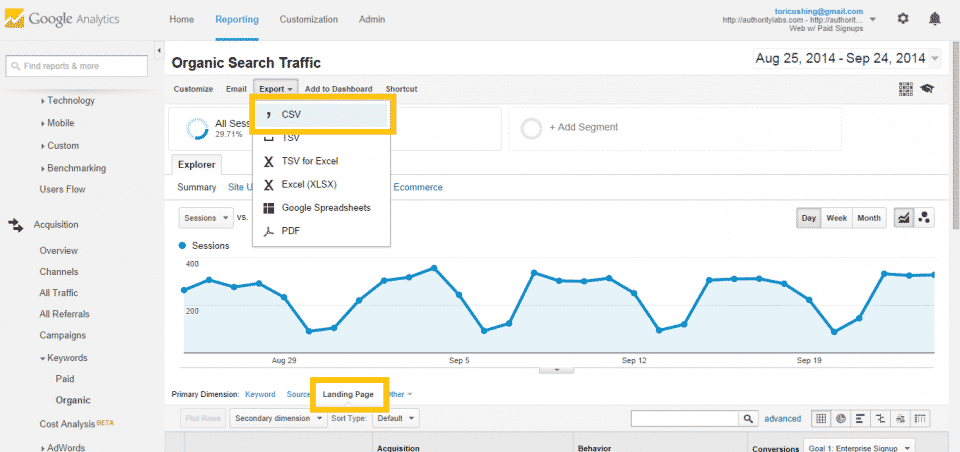
Task: Go to the Customization tab
Action: [309, 19]
